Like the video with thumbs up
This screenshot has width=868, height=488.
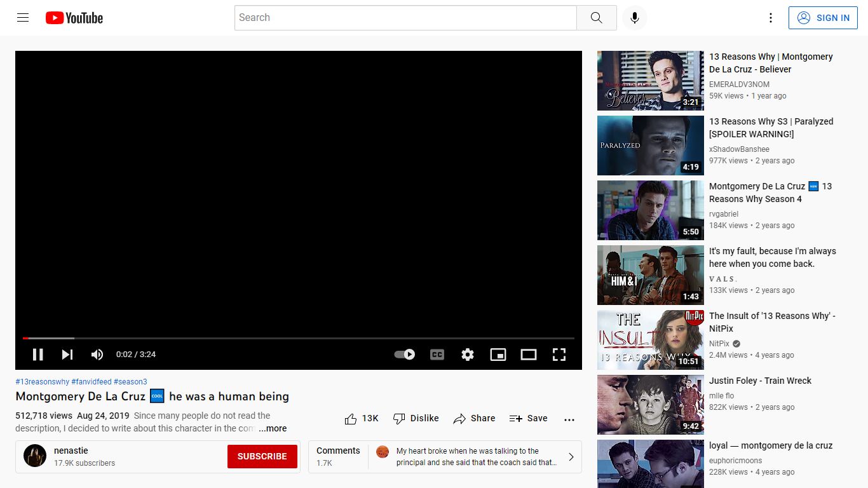pyautogui.click(x=362, y=418)
